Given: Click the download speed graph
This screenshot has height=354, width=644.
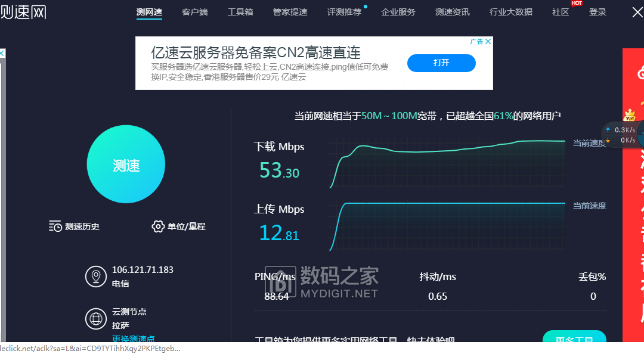Looking at the screenshot, I should pyautogui.click(x=446, y=164).
